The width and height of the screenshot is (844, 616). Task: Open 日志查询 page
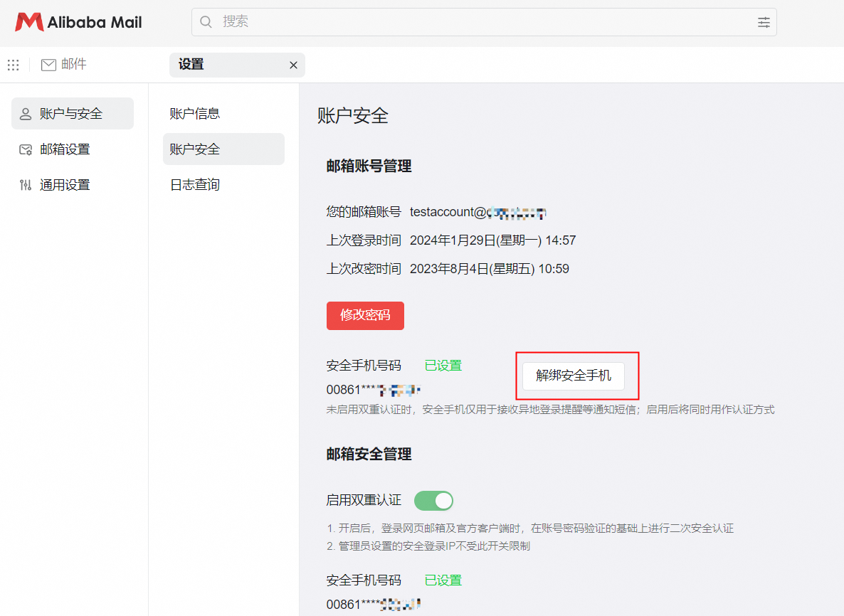pyautogui.click(x=195, y=184)
